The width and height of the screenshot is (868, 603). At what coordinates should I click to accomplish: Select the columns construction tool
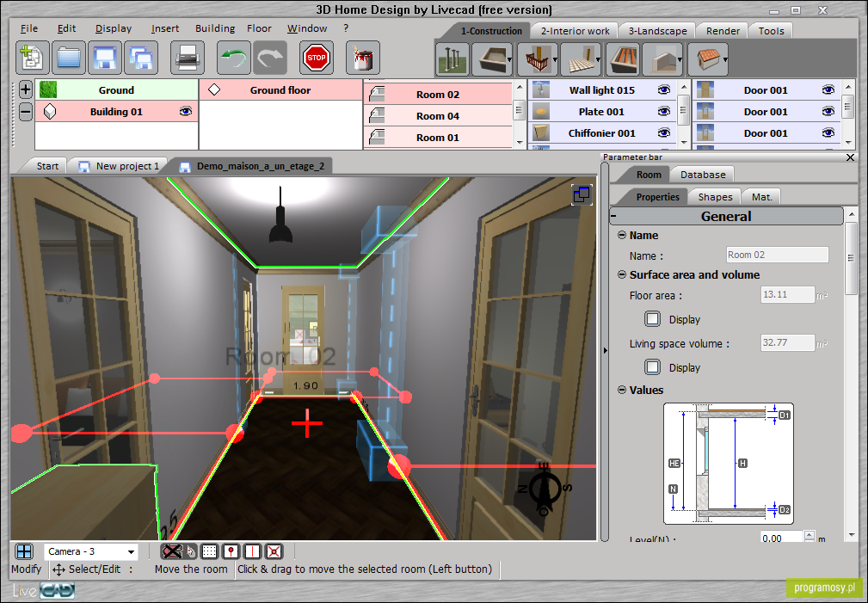(452, 59)
